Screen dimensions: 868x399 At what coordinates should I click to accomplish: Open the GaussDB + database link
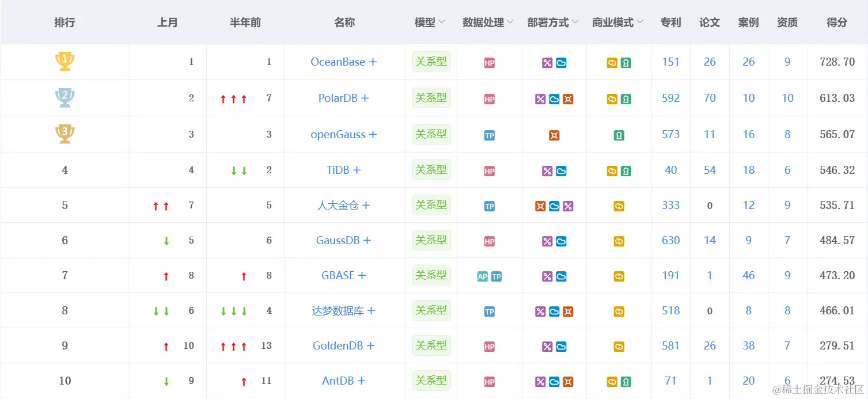click(344, 241)
